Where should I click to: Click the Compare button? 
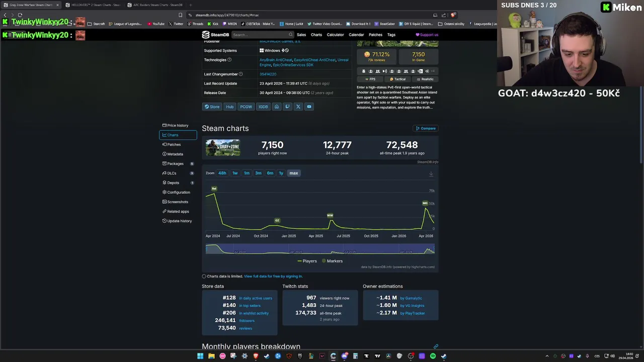coord(426,128)
